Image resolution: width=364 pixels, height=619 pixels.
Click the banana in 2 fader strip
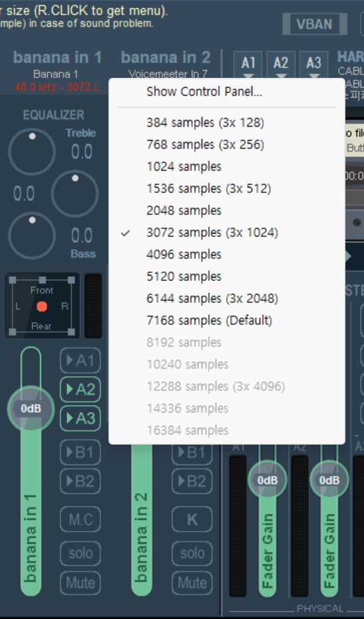tap(142, 520)
